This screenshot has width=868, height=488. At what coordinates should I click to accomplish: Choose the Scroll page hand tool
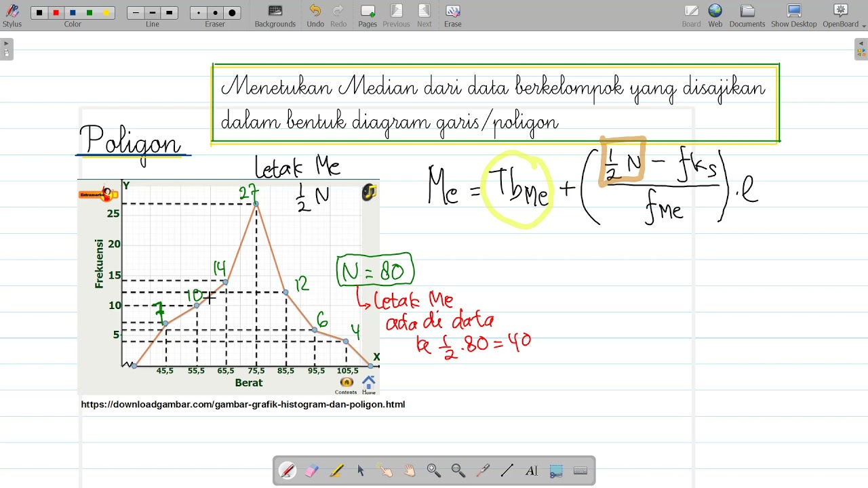[410, 470]
